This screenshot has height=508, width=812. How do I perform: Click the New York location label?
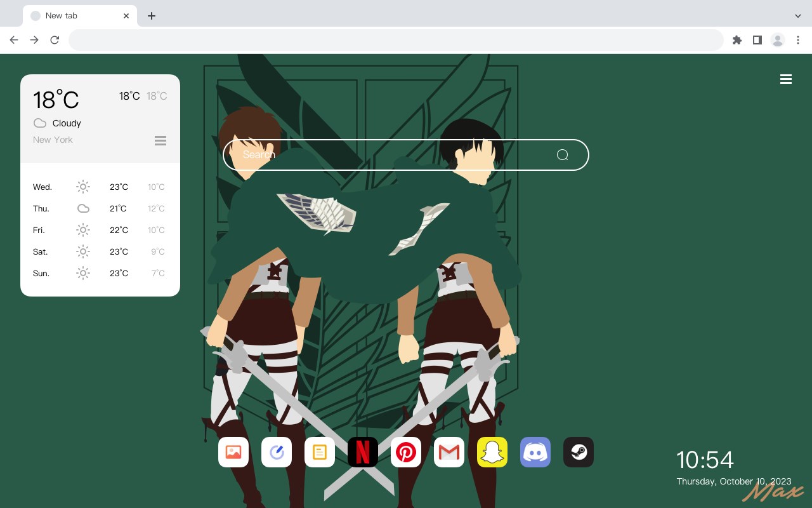[53, 140]
